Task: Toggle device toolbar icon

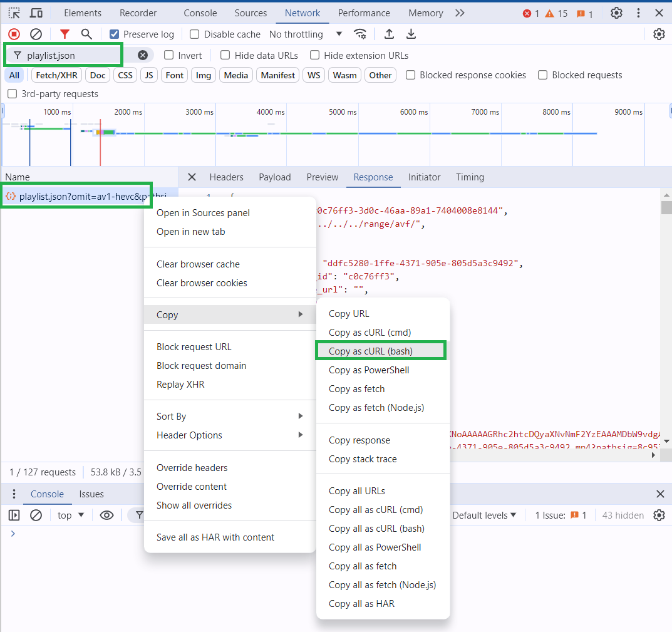Action: 36,13
